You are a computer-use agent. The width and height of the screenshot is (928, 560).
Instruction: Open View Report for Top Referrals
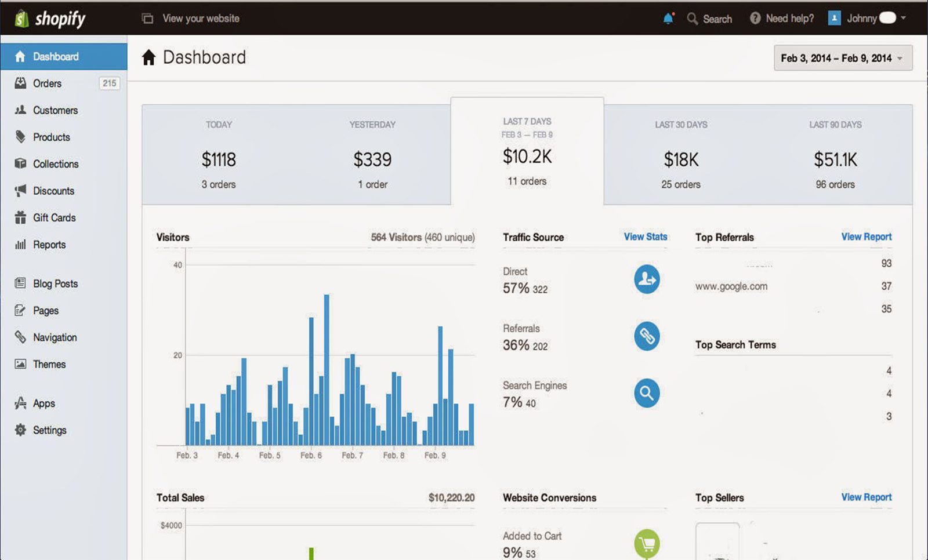866,237
